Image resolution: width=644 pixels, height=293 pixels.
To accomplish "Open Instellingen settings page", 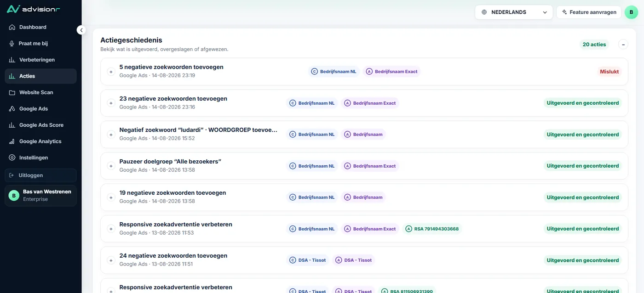I will [x=40, y=158].
